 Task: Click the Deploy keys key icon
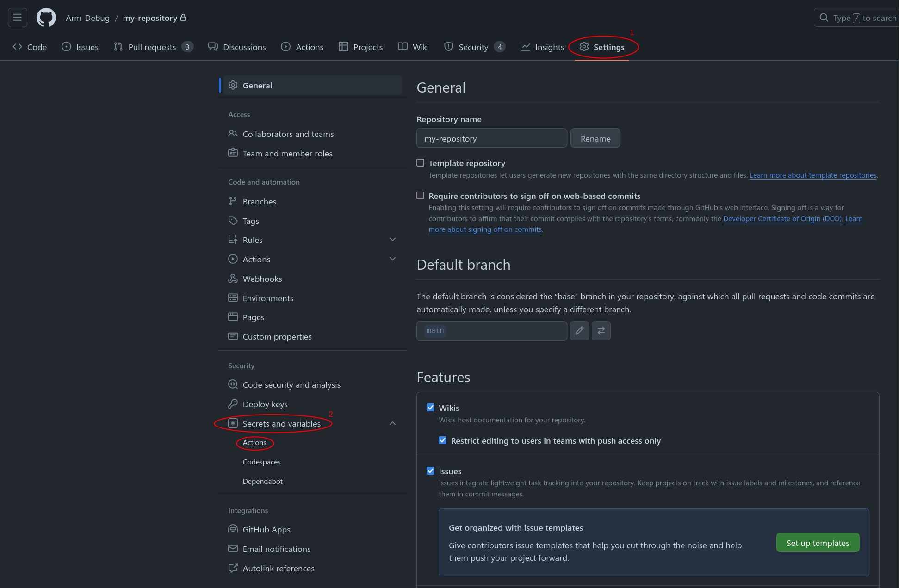tap(233, 404)
